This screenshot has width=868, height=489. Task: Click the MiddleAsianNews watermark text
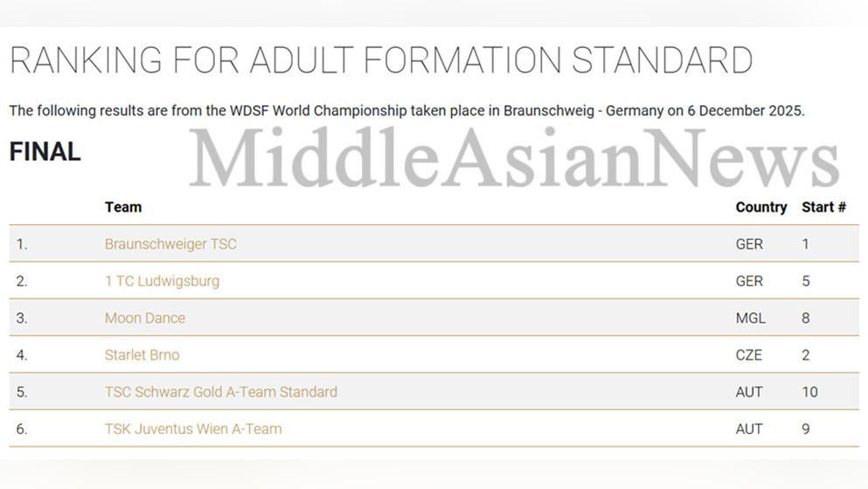click(x=514, y=159)
